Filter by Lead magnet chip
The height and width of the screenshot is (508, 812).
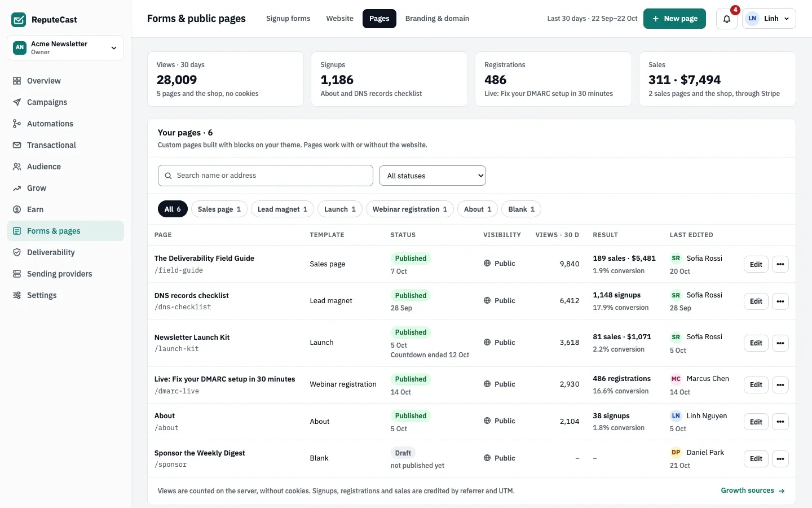[283, 209]
